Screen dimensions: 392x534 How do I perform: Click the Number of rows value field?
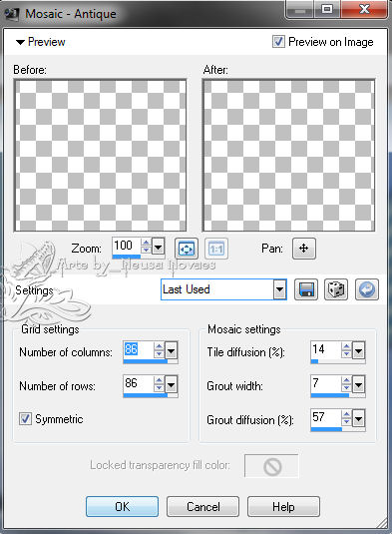[x=139, y=384]
